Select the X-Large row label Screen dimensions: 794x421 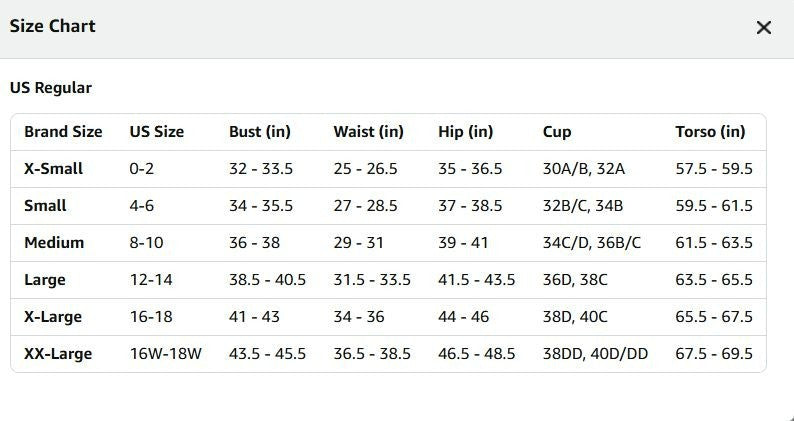(53, 317)
